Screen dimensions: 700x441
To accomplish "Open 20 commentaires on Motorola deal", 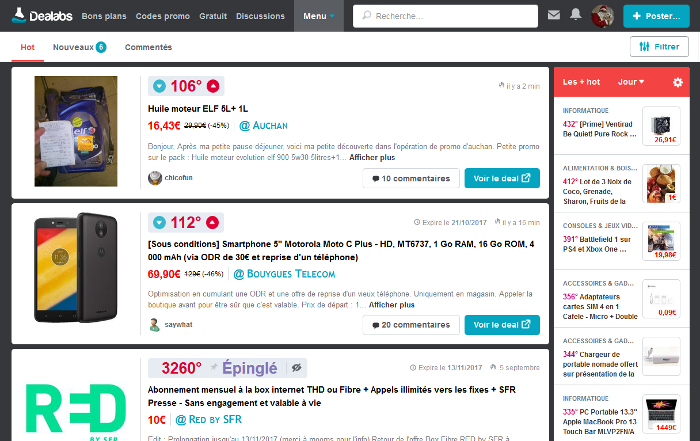I will tap(411, 325).
